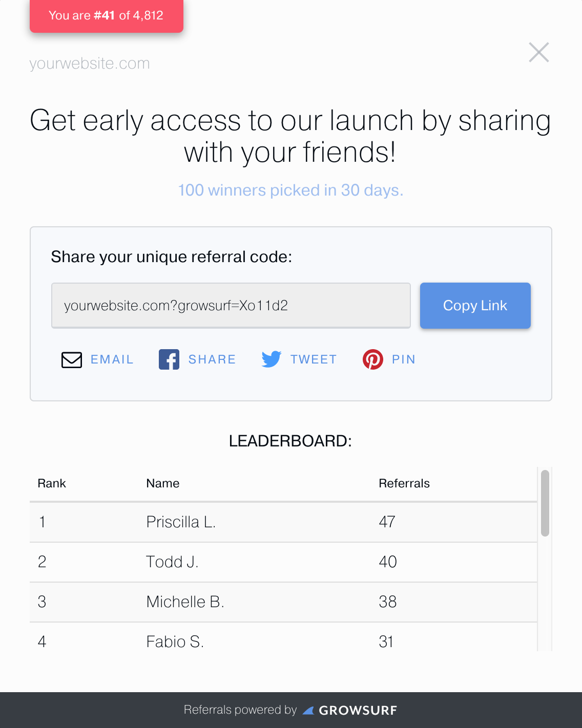
Task: Select the referral code input field
Action: pos(231,306)
